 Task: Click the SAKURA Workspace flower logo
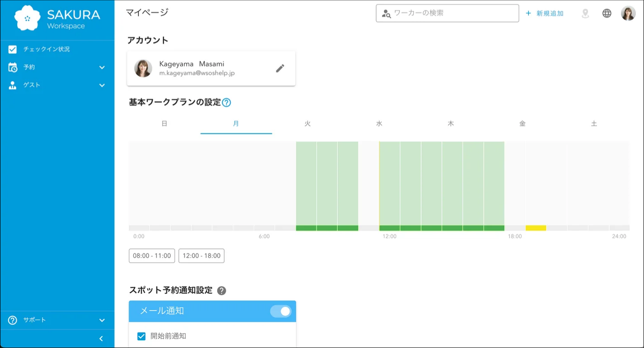click(x=28, y=18)
